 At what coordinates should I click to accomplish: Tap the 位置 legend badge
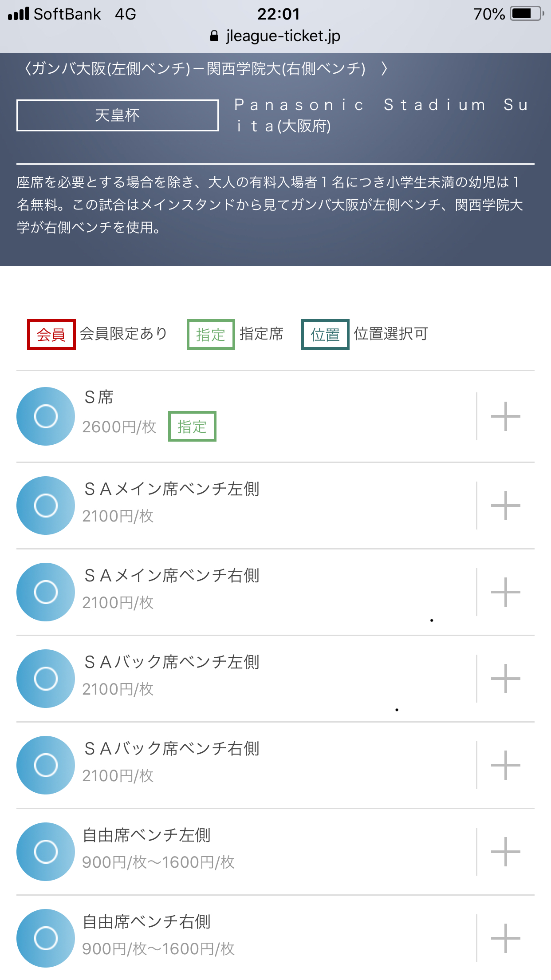point(325,334)
